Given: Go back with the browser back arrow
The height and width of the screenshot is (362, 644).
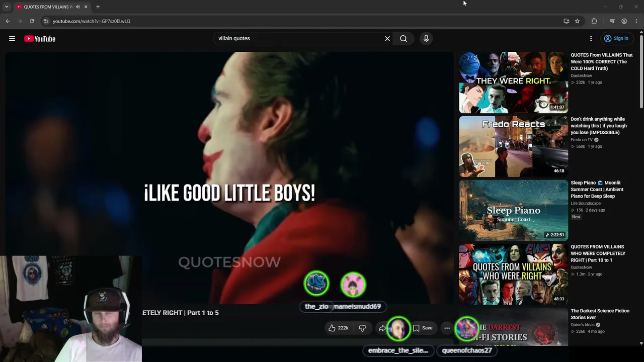Looking at the screenshot, I should pyautogui.click(x=8, y=21).
